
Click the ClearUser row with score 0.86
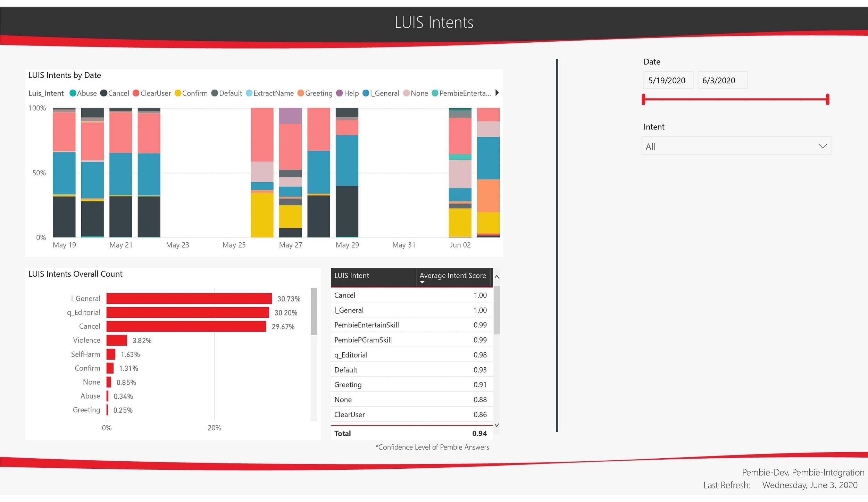pos(412,415)
